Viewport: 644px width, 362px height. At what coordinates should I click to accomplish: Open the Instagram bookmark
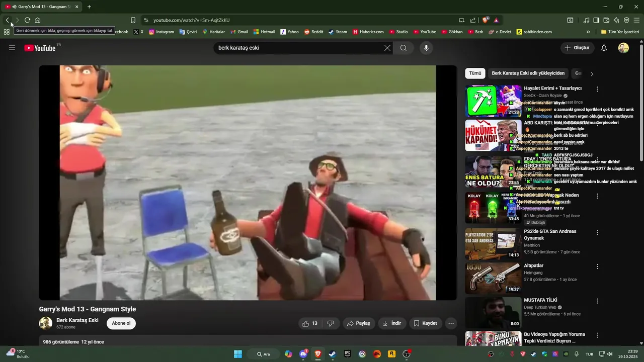(162, 32)
